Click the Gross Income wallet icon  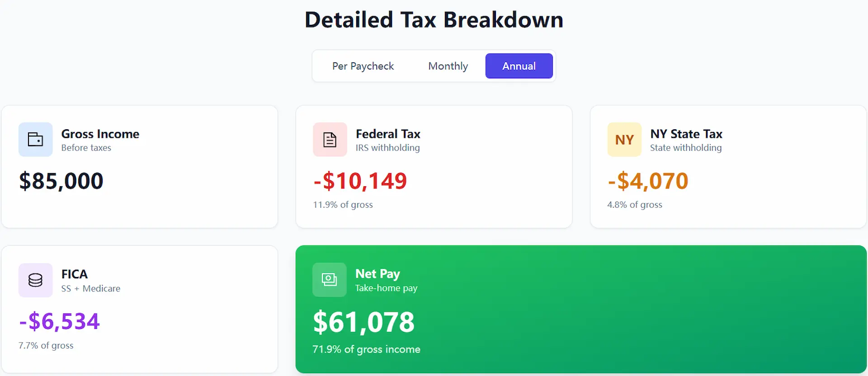coord(35,139)
